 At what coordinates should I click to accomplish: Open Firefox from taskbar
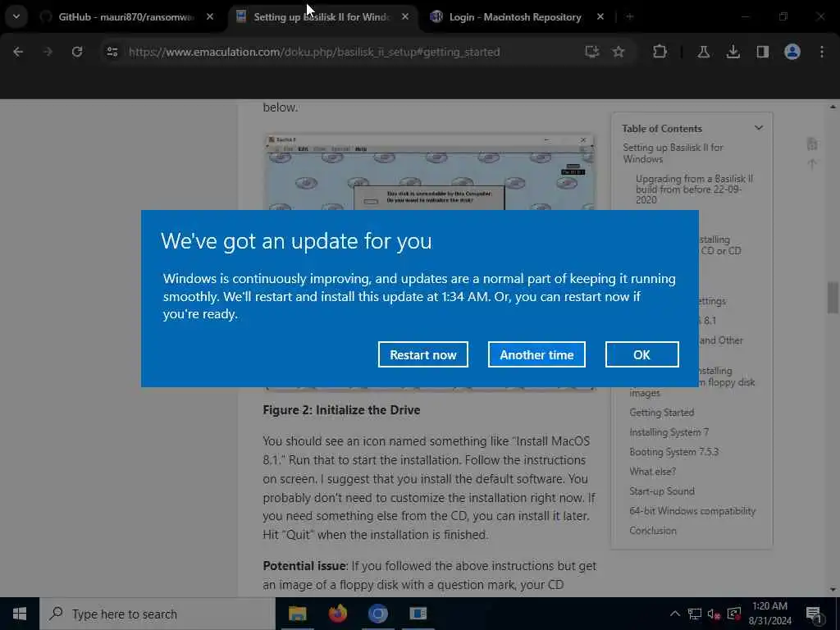337,614
